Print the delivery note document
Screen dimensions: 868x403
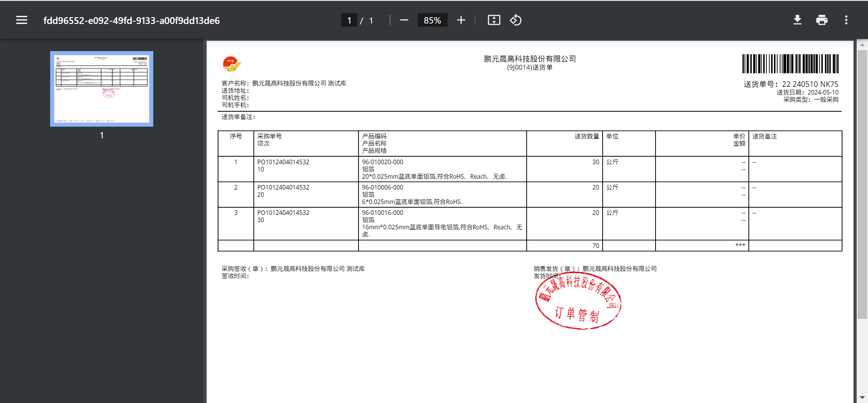(822, 20)
